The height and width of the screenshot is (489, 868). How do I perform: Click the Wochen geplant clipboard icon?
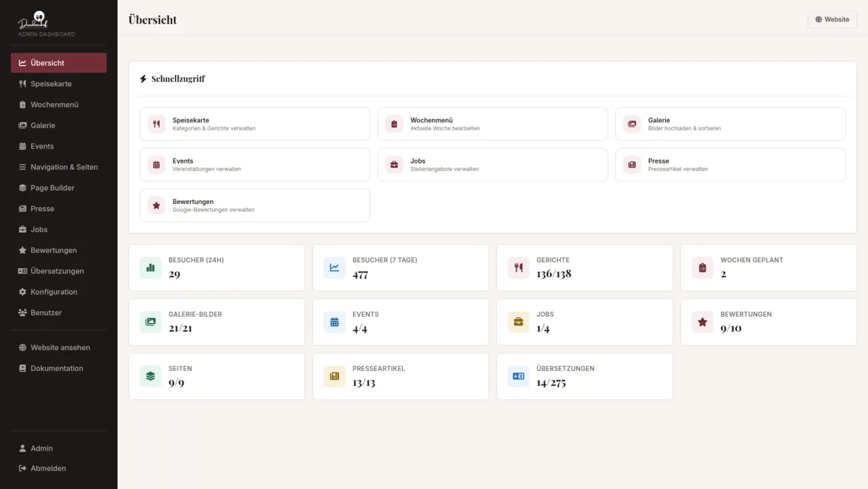(703, 268)
